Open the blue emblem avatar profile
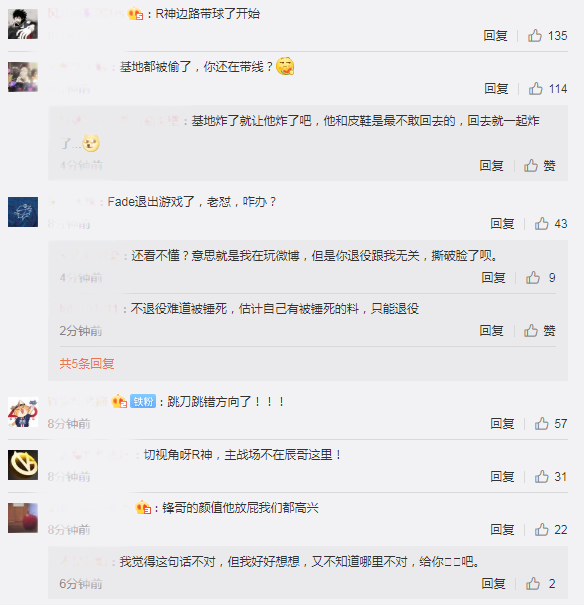Viewport: 584px width, 605px height. (23, 212)
